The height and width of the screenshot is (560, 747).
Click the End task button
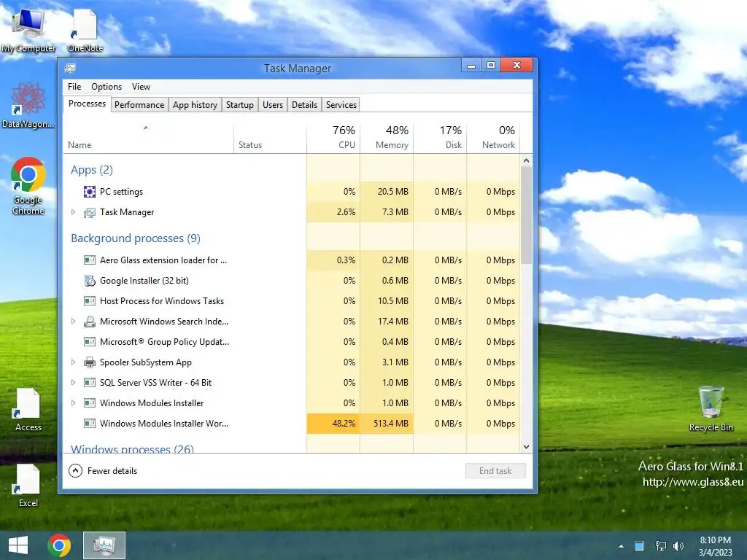coord(495,471)
